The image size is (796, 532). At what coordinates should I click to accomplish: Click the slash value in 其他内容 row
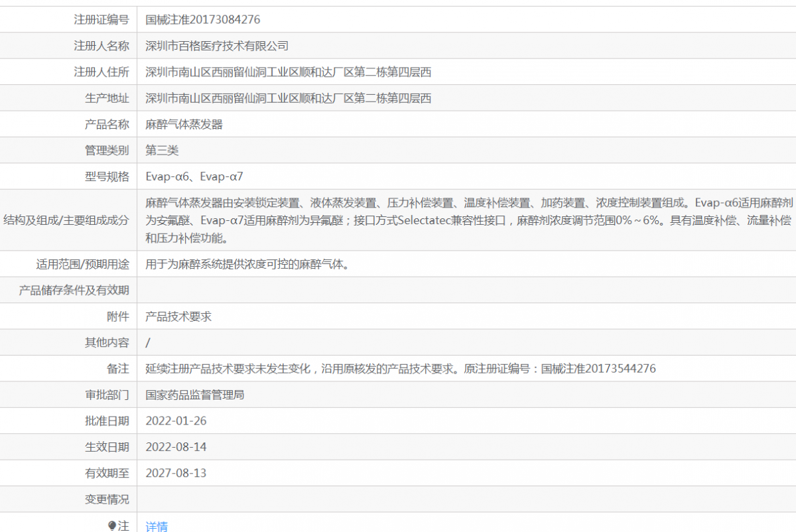[148, 342]
